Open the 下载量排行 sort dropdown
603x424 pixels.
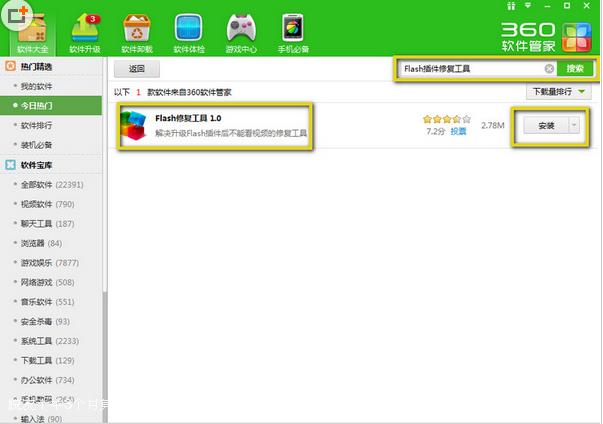coord(558,92)
